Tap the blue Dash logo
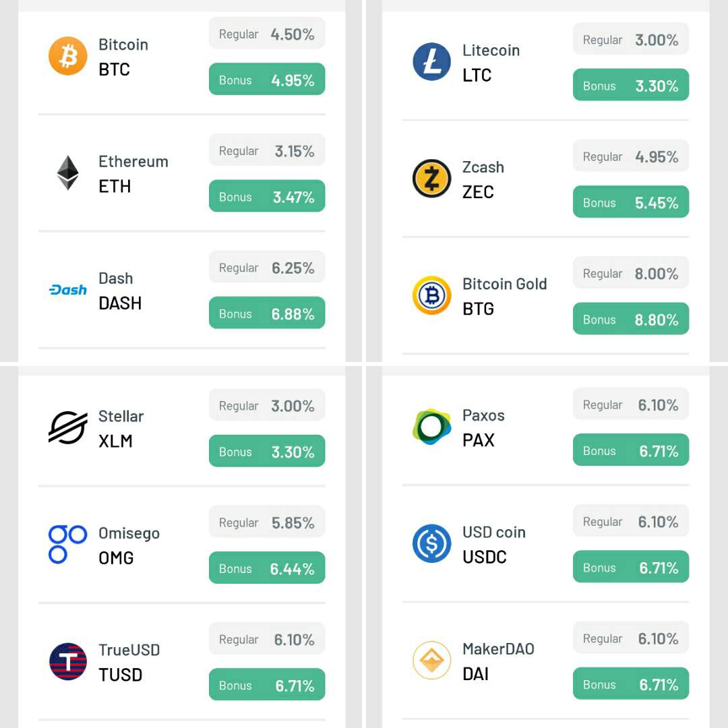 coord(68,290)
